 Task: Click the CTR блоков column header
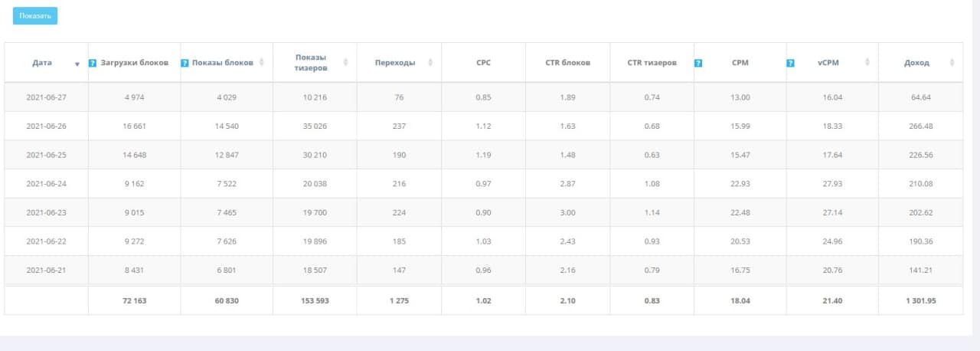567,63
